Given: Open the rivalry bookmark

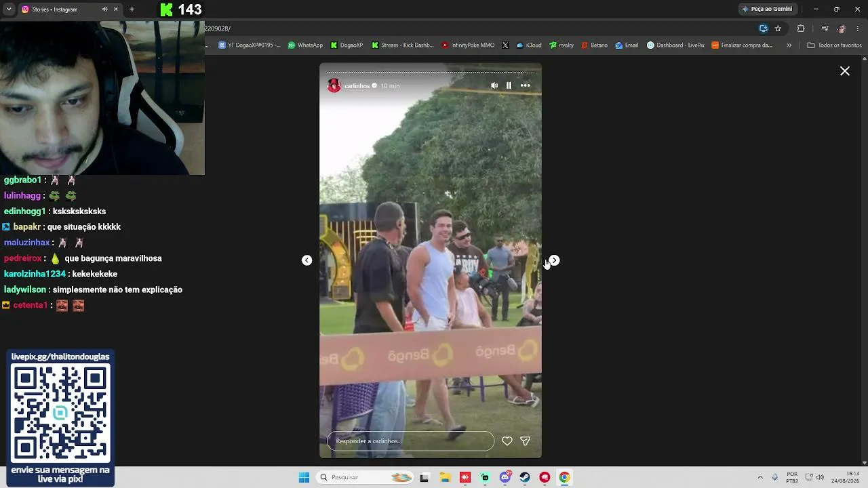Looking at the screenshot, I should pos(561,45).
